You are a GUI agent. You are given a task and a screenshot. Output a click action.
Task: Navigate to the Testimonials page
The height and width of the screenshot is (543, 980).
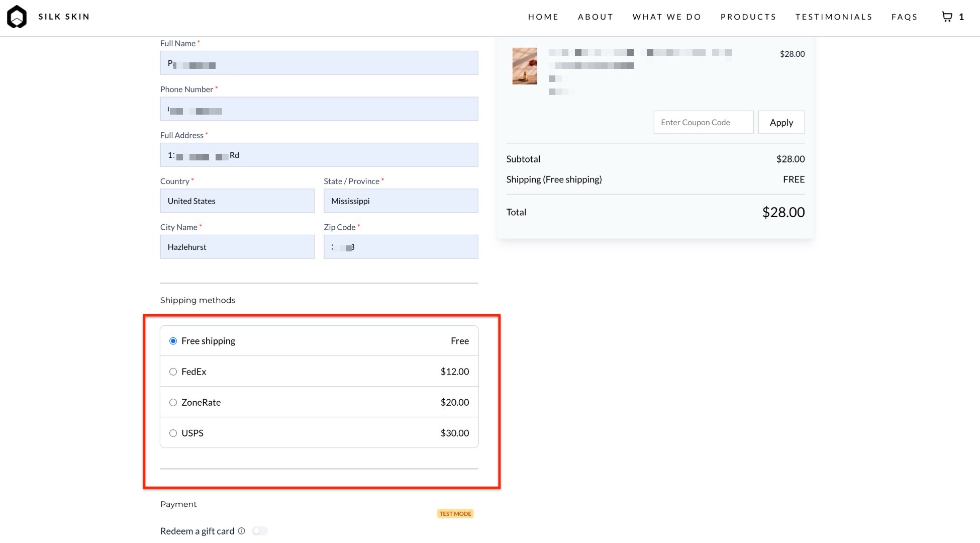pos(834,17)
